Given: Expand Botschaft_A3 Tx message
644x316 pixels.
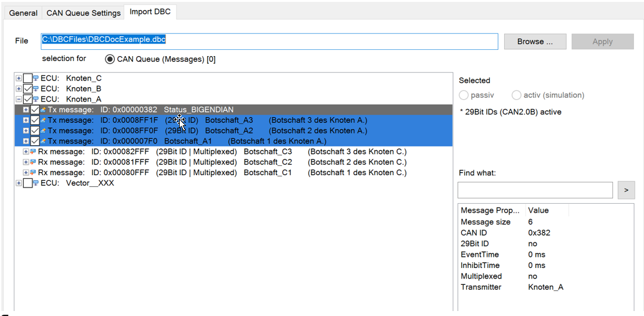Looking at the screenshot, I should tap(26, 120).
